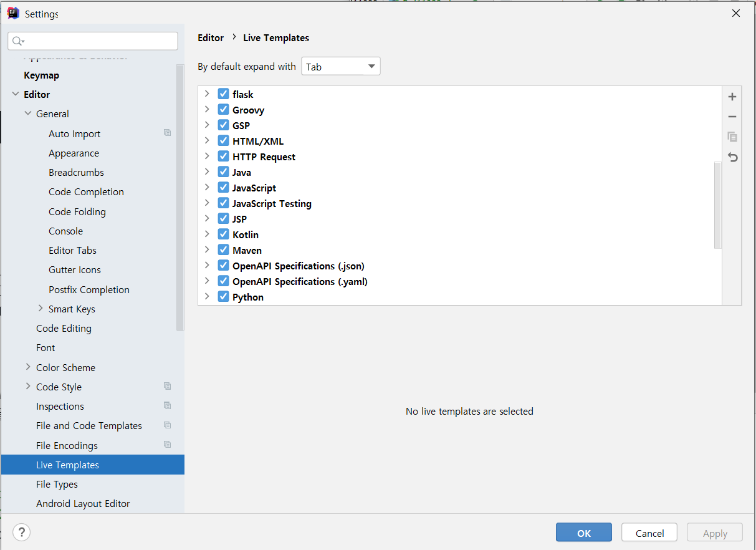This screenshot has width=756, height=550.
Task: Click the project-level icon beside Inspections
Action: [x=167, y=405]
